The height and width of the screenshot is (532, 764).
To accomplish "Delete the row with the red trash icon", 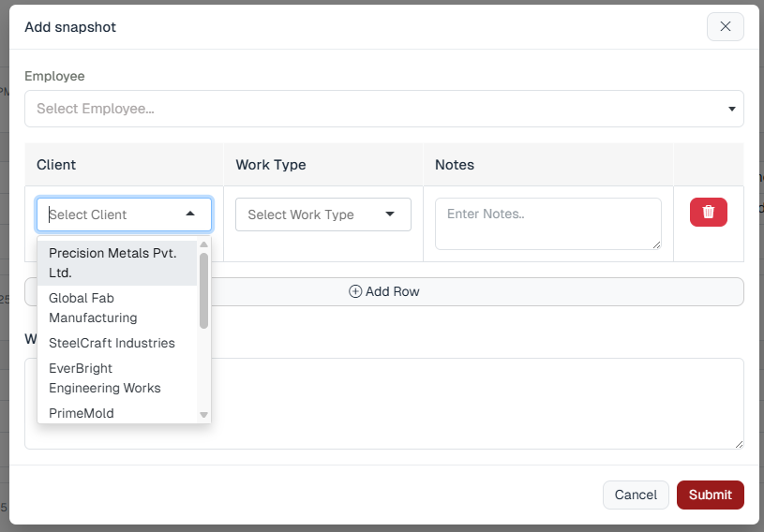I will pos(708,213).
